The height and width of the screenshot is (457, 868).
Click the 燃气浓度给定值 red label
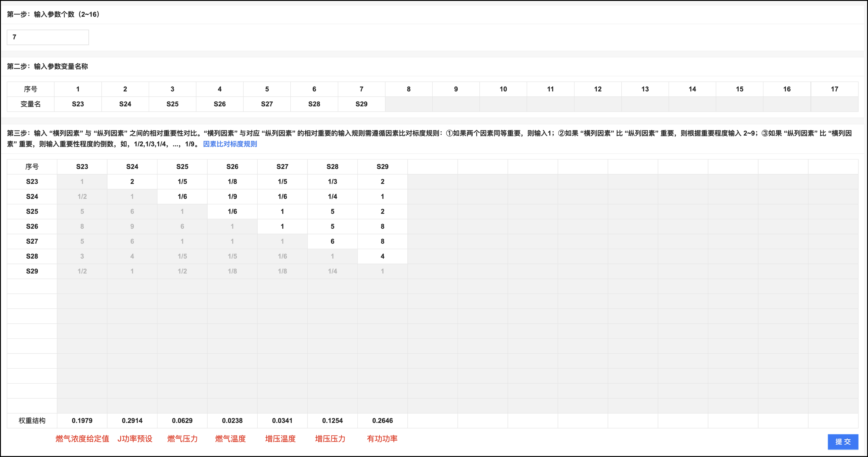click(82, 439)
